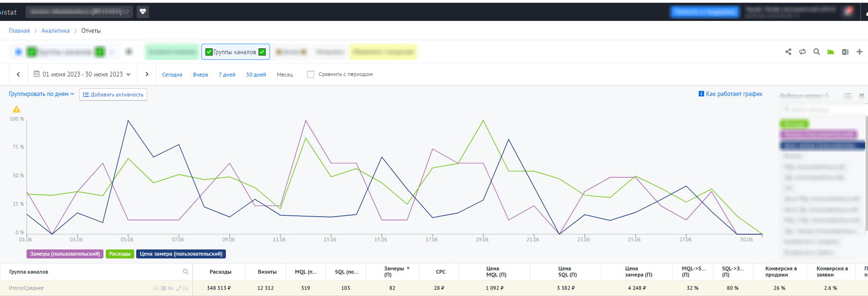Image resolution: width=868 pixels, height=296 pixels.
Task: Click the metrics search field in right panel
Action: (x=823, y=110)
